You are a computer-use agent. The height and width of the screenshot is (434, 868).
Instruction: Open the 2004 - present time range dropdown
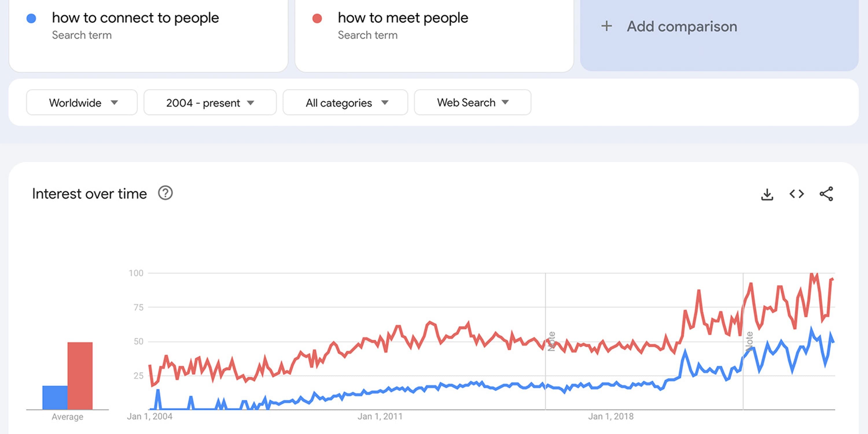click(x=210, y=102)
